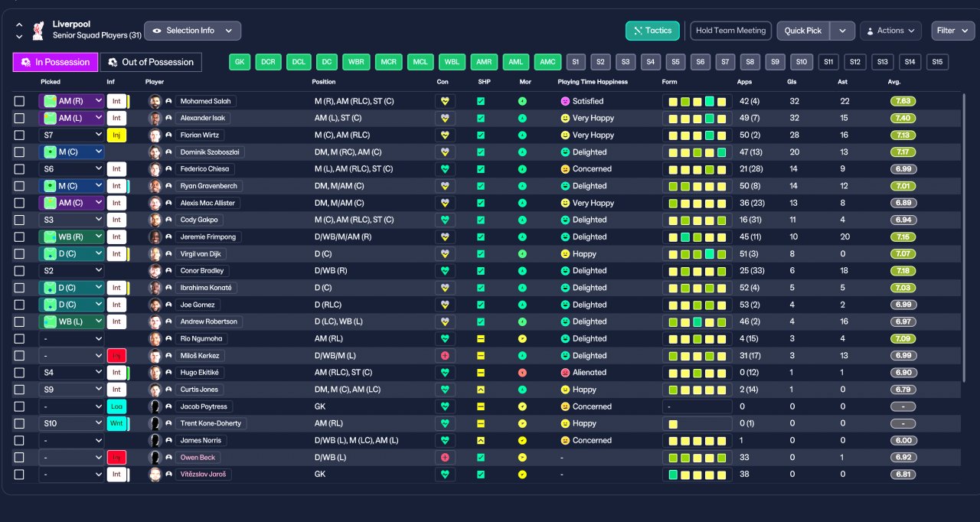Click the Hold Team Meeting button
The width and height of the screenshot is (980, 522).
[730, 31]
